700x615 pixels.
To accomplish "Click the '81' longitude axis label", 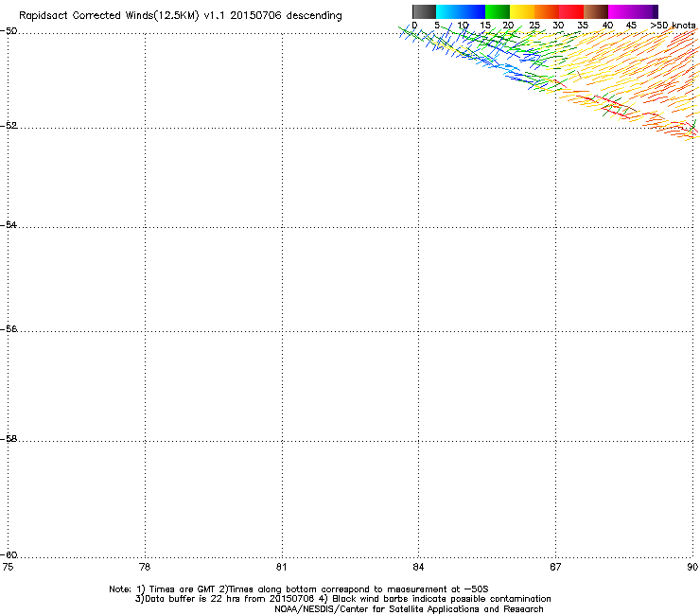I will point(281,567).
